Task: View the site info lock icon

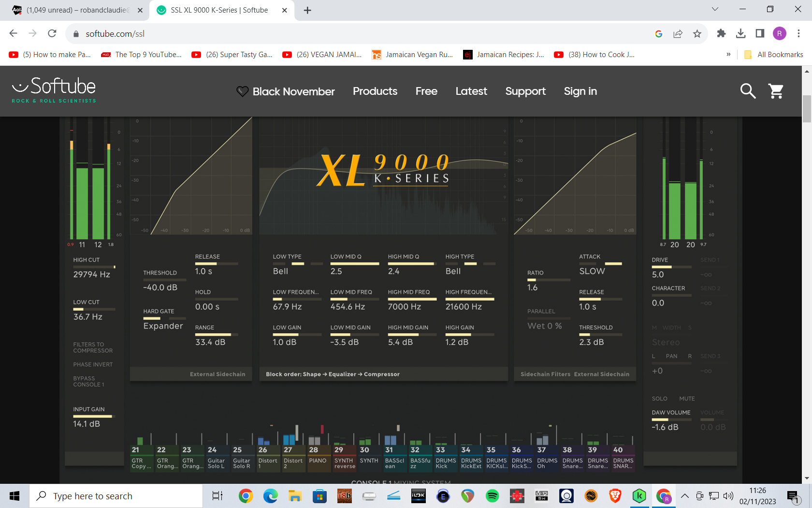Action: point(75,34)
